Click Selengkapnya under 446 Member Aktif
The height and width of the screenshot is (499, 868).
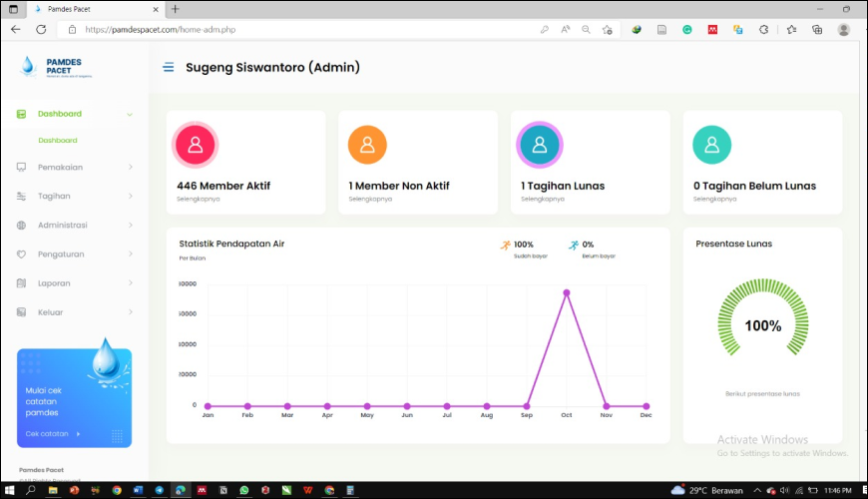click(x=198, y=199)
